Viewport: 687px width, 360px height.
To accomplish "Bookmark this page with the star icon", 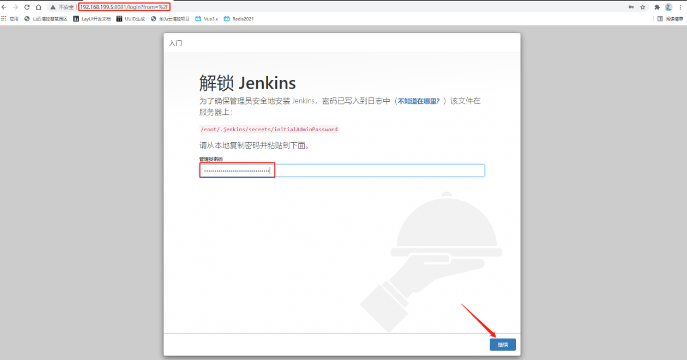I will [x=643, y=7].
